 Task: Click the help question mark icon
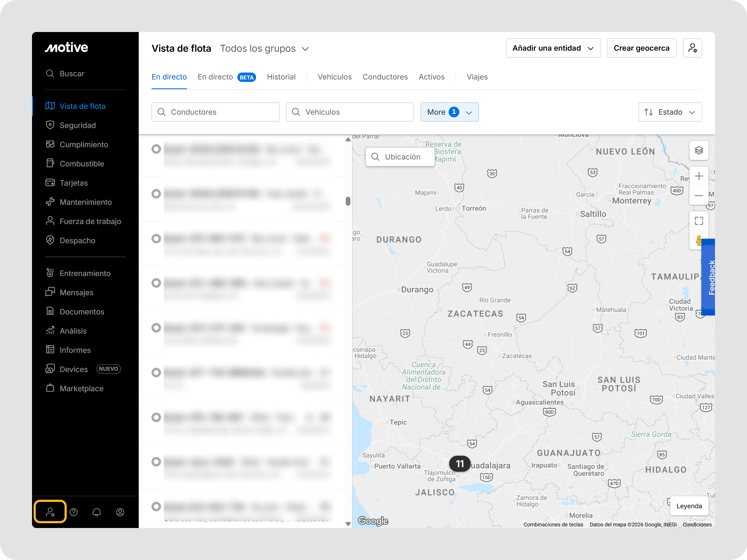pyautogui.click(x=74, y=512)
